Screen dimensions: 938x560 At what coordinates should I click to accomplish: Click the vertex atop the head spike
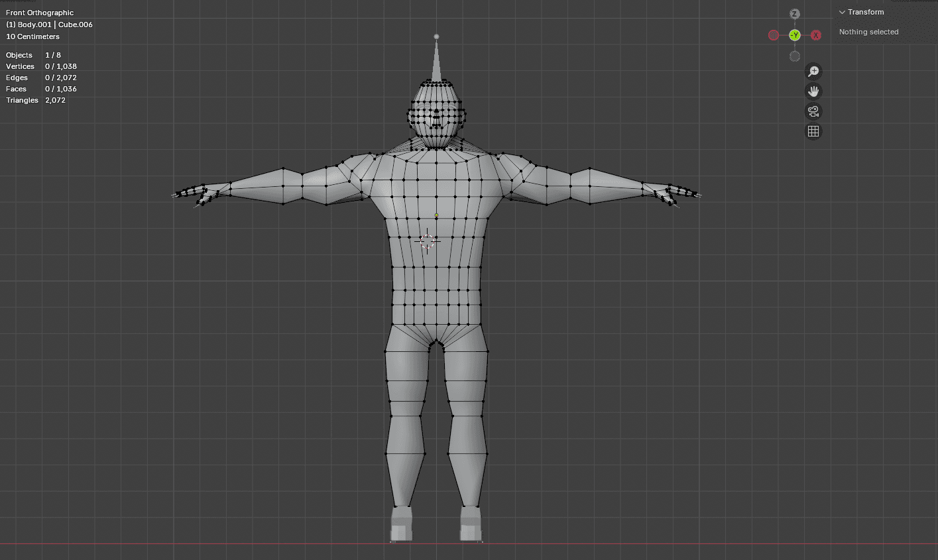[436, 36]
